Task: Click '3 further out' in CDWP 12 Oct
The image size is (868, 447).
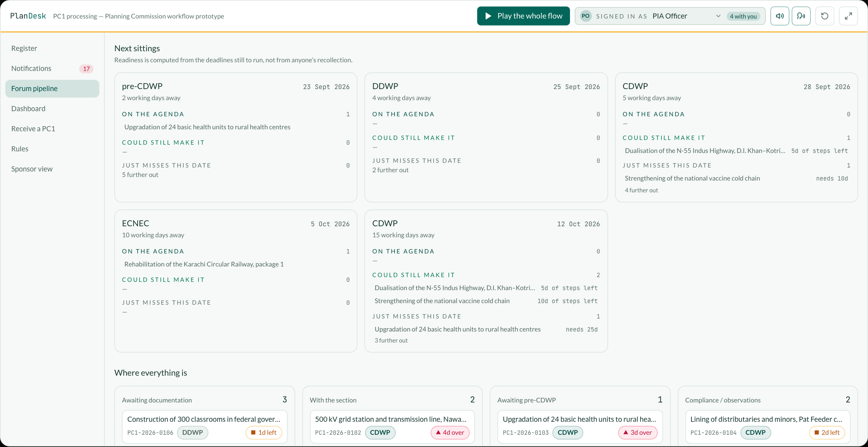Action: tap(391, 341)
